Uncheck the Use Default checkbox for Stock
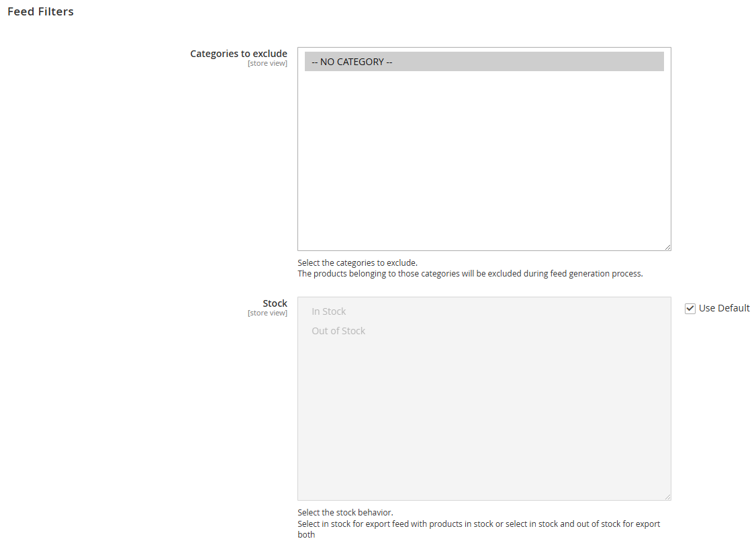Image resolution: width=756 pixels, height=543 pixels. tap(690, 308)
